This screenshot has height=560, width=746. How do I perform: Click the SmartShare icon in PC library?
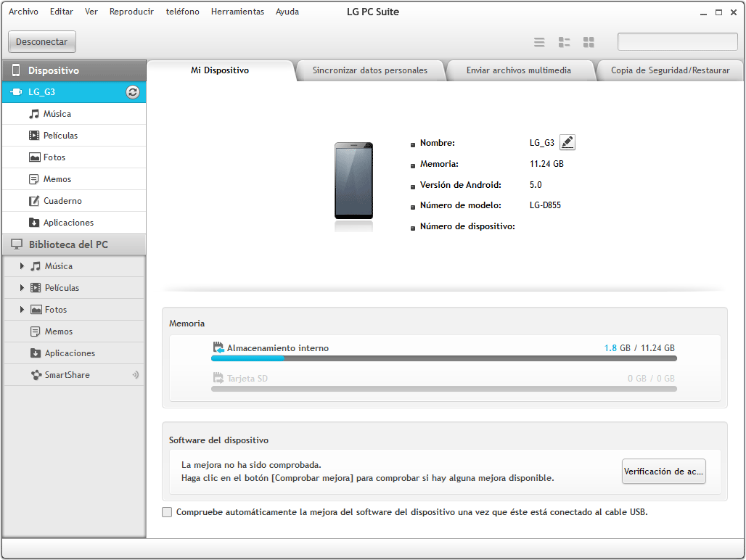pos(36,375)
